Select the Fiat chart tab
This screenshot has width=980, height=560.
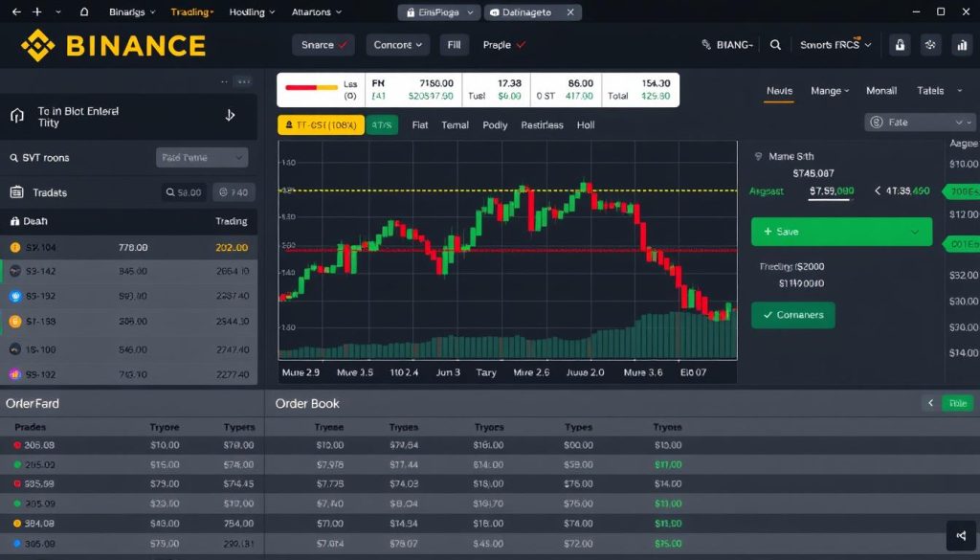click(x=420, y=125)
